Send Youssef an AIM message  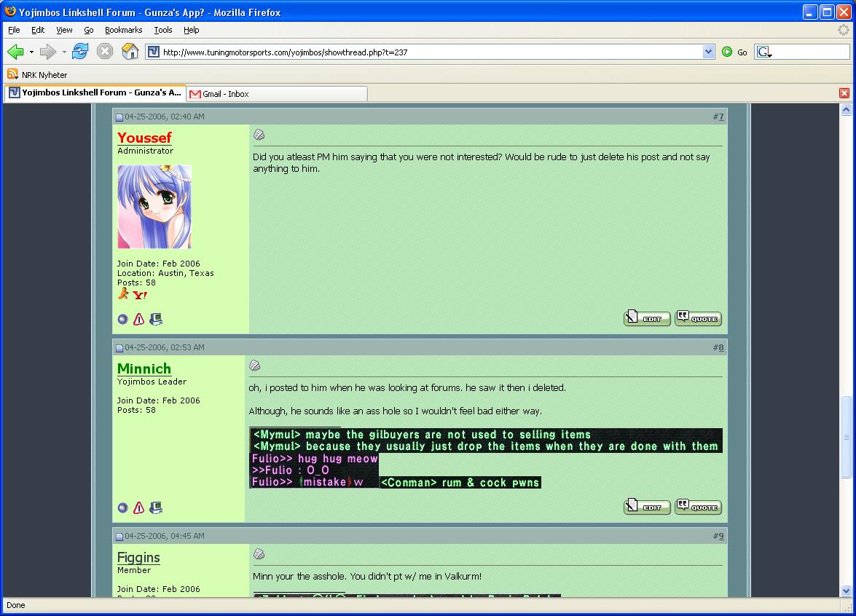[123, 293]
